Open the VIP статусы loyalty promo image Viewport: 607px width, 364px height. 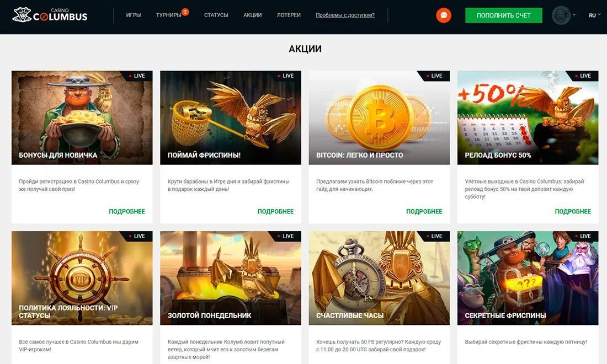pyautogui.click(x=82, y=278)
